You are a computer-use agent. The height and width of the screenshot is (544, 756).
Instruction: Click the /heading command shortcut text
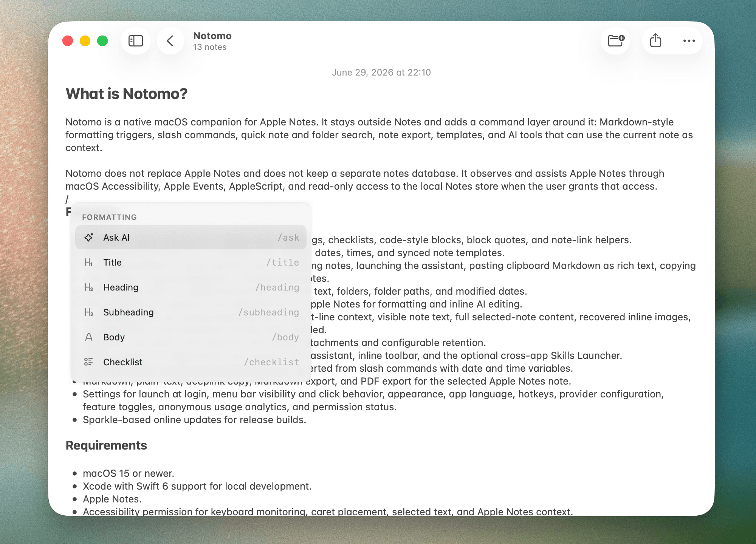pyautogui.click(x=277, y=287)
